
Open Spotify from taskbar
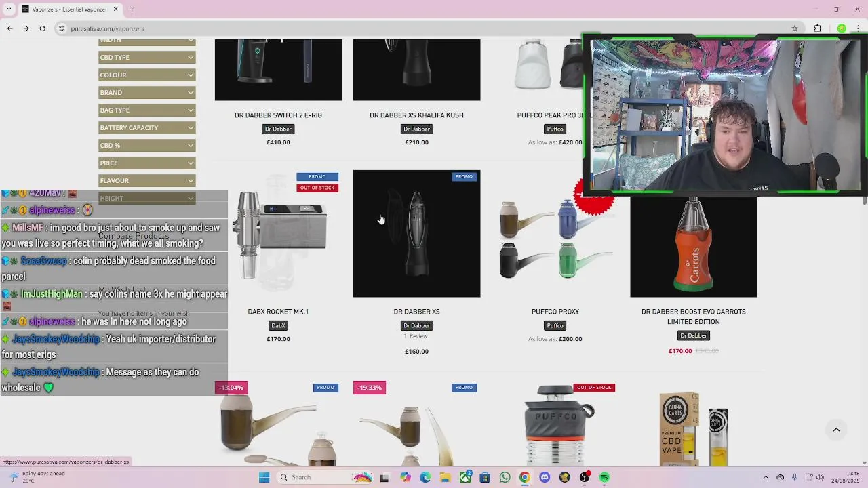[604, 477]
